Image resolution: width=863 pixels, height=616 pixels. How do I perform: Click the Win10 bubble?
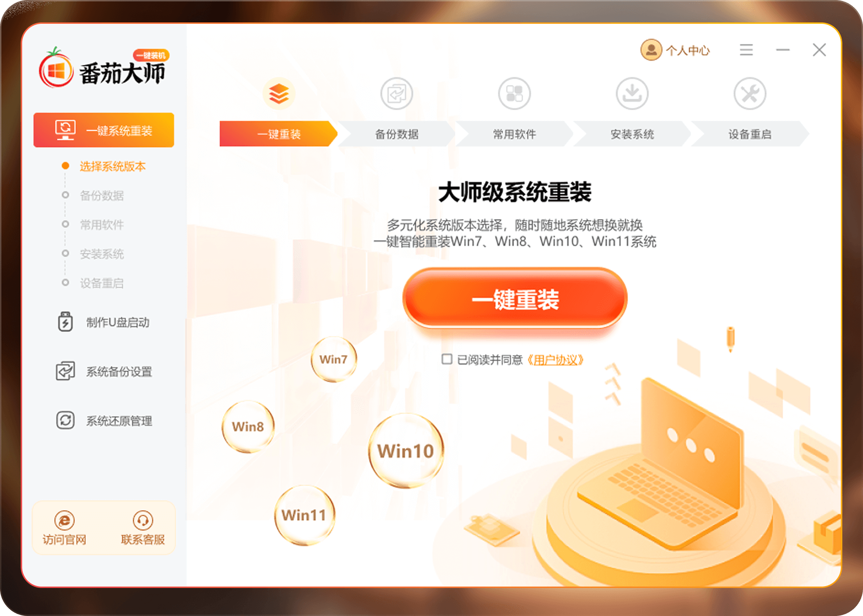406,451
